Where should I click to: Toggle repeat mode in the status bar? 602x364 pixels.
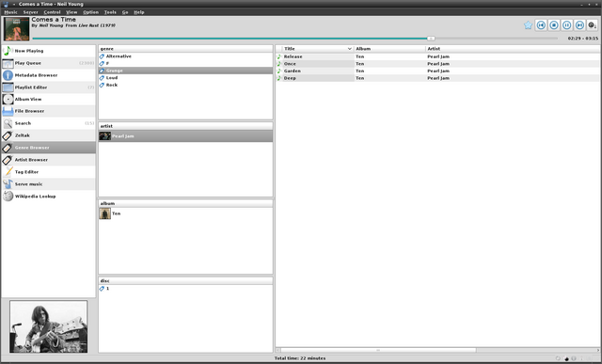tap(558, 358)
